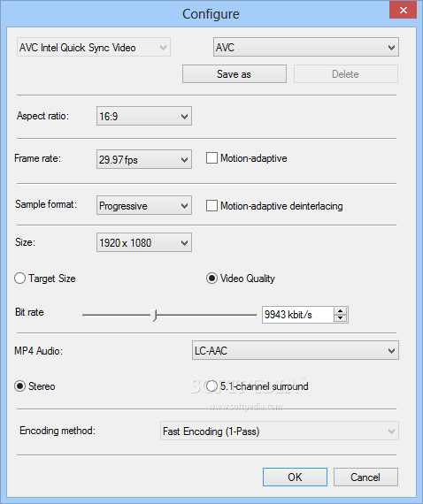Viewport: 423px width, 504px height.
Task: Open the Sample format Progressive dropdown
Action: pos(144,205)
